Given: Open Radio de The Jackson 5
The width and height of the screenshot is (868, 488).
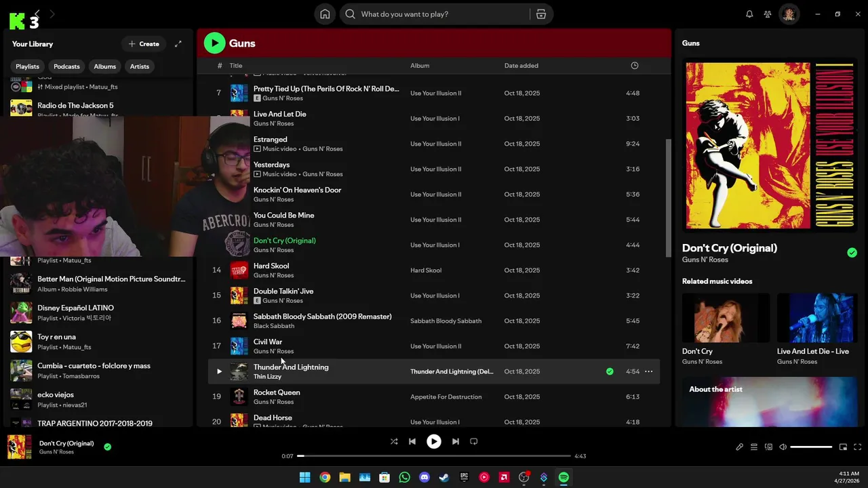Looking at the screenshot, I should click(x=98, y=108).
